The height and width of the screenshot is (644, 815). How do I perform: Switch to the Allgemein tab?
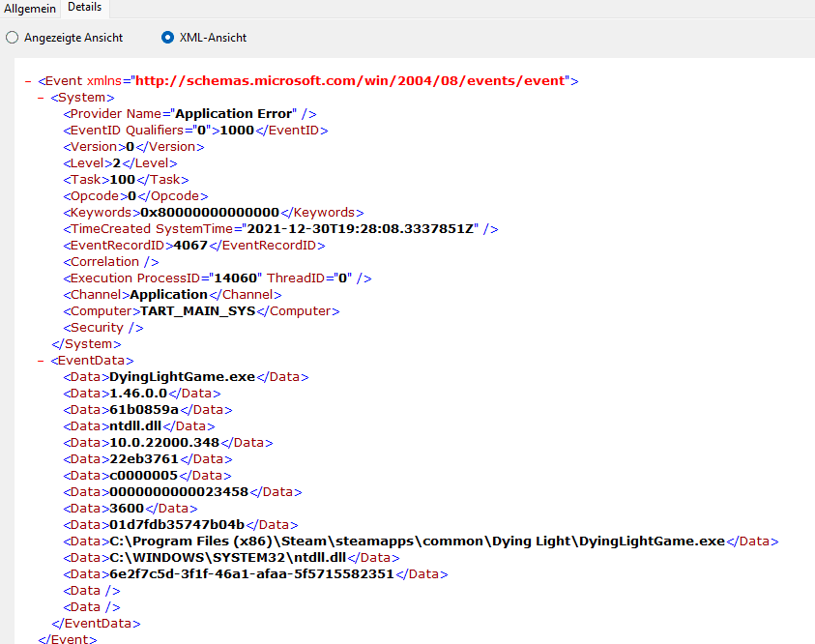tap(30, 9)
